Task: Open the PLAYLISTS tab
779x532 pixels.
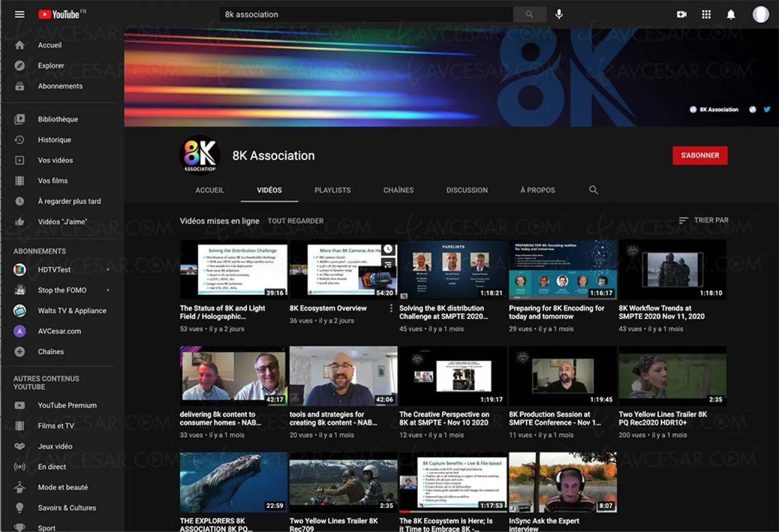Action: pos(333,190)
